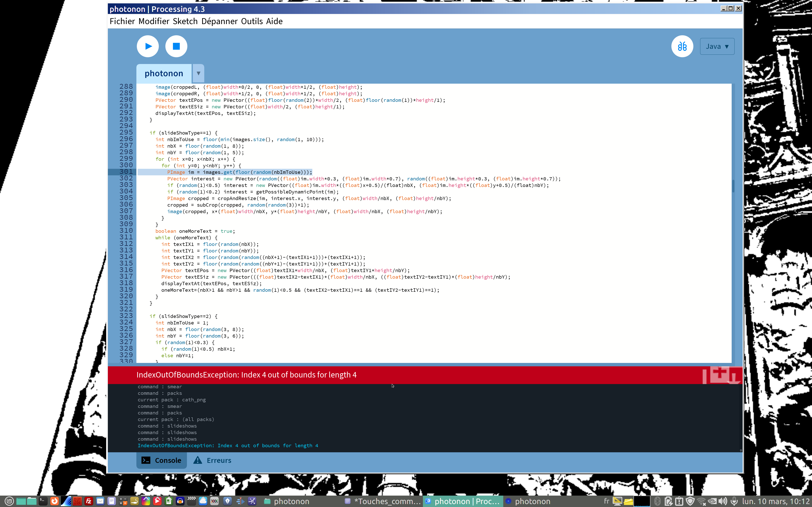Open the Sketch menu
This screenshot has height=507, width=812.
tap(185, 21)
